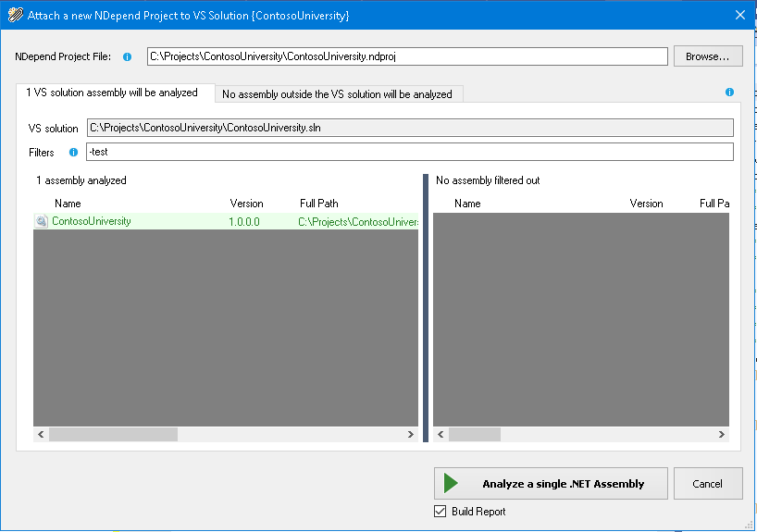Click right arrow of analyzed list scrollbar

(x=410, y=435)
